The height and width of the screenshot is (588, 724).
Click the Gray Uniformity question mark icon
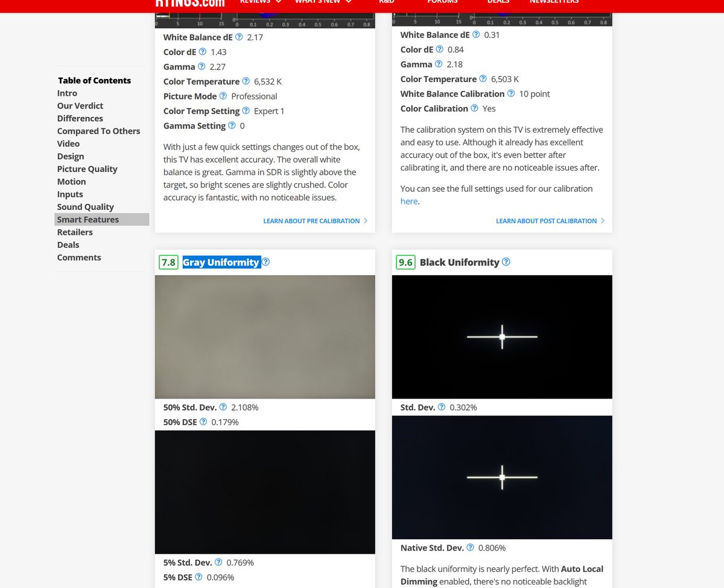pyautogui.click(x=265, y=262)
